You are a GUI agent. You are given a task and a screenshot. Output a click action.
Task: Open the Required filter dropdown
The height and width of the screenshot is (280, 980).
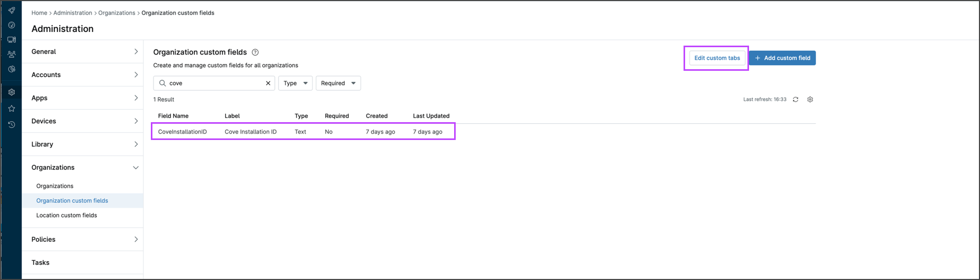pos(338,83)
